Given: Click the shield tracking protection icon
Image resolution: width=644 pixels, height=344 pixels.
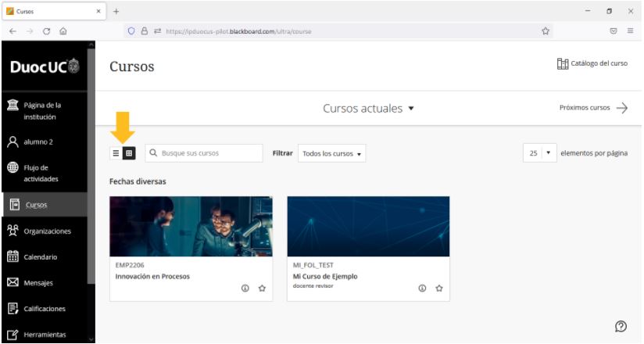Looking at the screenshot, I should point(131,31).
